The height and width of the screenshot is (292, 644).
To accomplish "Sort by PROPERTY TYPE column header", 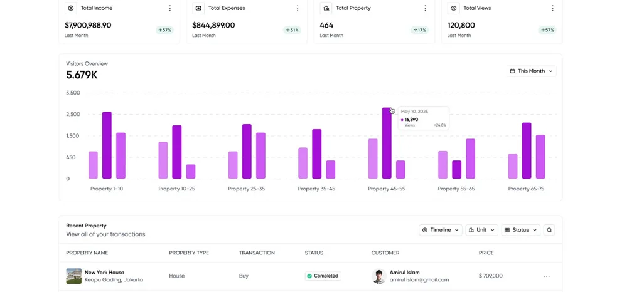I will click(189, 253).
